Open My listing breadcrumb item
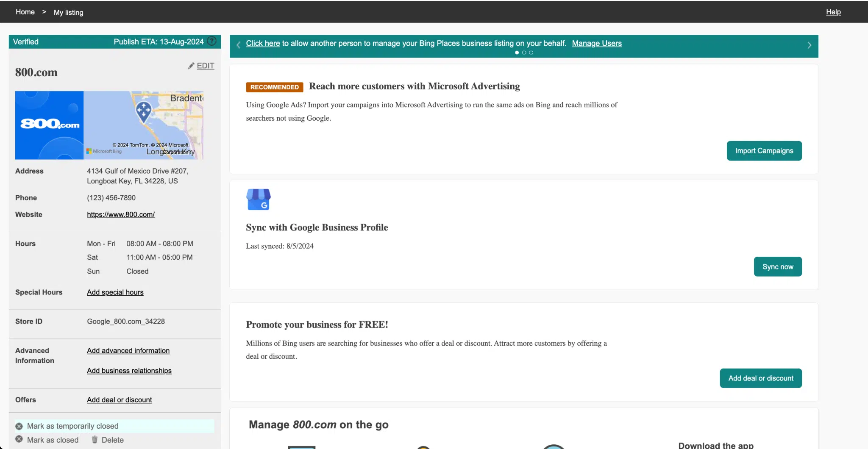 pyautogui.click(x=68, y=12)
